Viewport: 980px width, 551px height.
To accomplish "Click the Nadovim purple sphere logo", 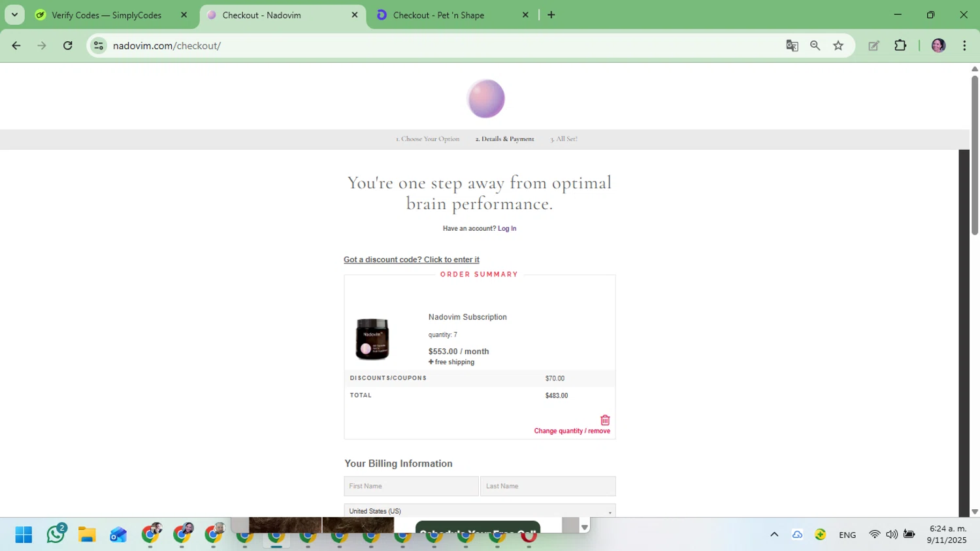I will (x=485, y=99).
